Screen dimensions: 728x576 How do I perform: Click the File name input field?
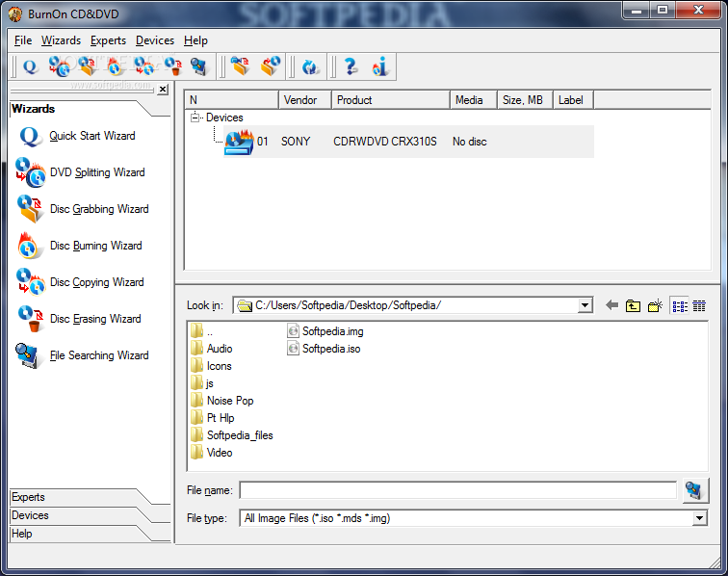point(457,490)
